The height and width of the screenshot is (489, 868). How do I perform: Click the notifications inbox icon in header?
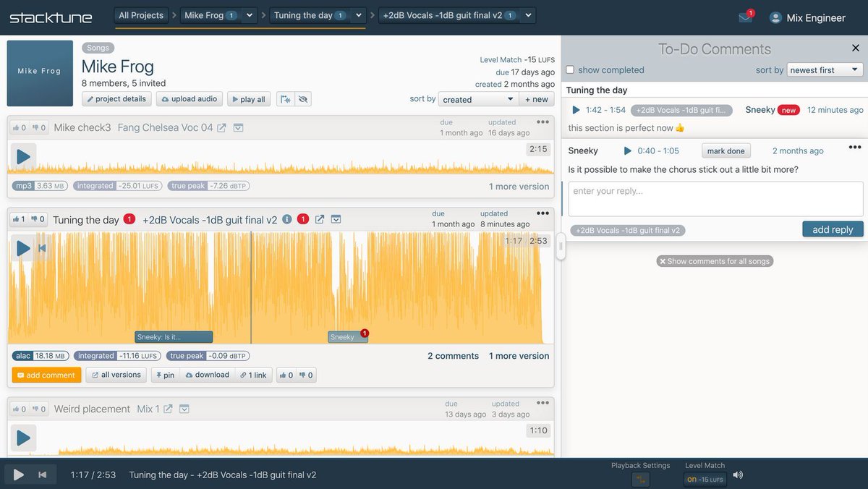[747, 16]
